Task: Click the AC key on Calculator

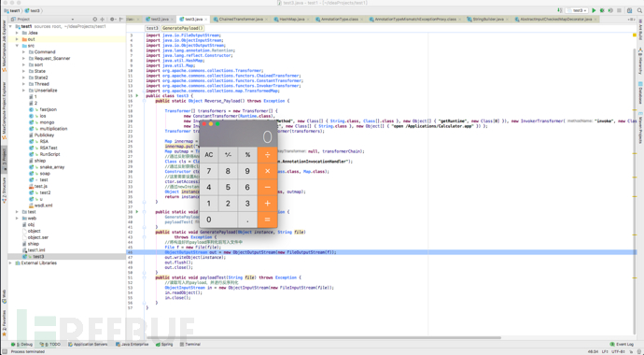Action: click(x=209, y=155)
